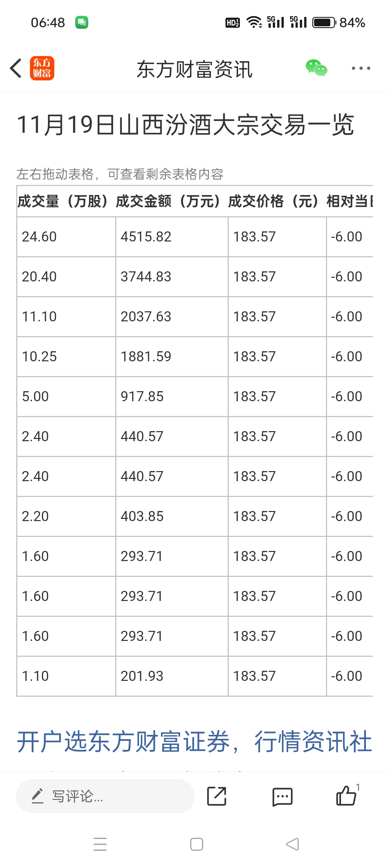
Task: Tap the back arrow icon
Action: click(x=15, y=68)
